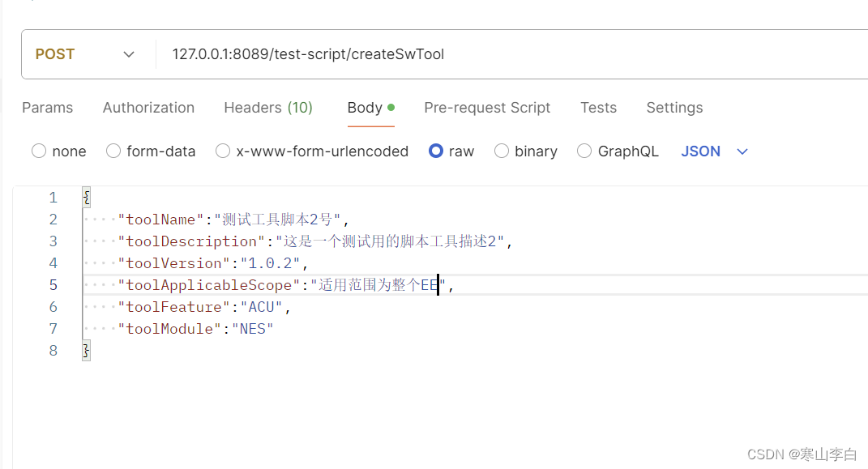868x469 pixels.
Task: Open the request Settings tab
Action: pos(674,108)
